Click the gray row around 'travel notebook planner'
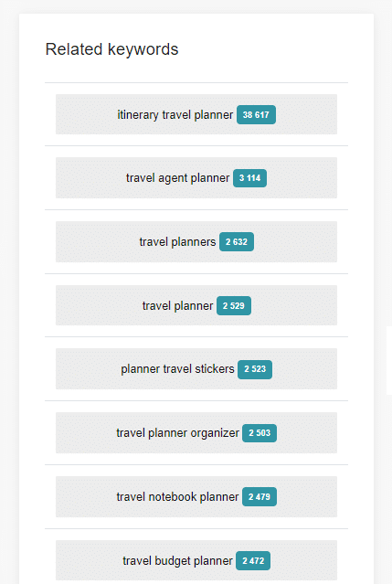Image resolution: width=392 pixels, height=584 pixels. coord(196,496)
